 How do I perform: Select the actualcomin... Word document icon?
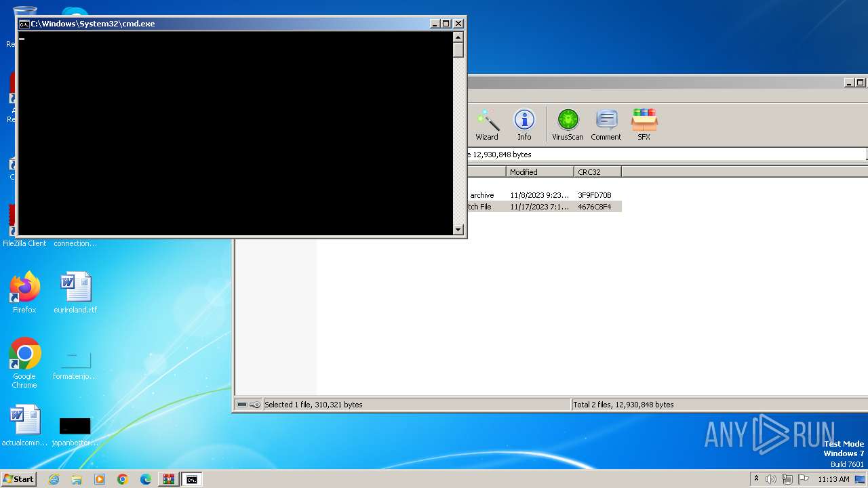pos(25,426)
